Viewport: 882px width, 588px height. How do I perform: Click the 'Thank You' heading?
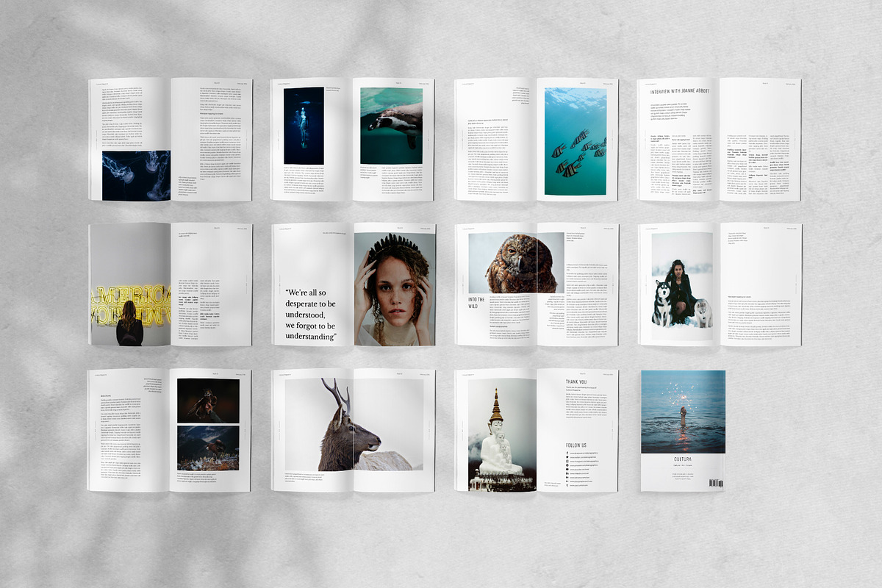pos(576,381)
